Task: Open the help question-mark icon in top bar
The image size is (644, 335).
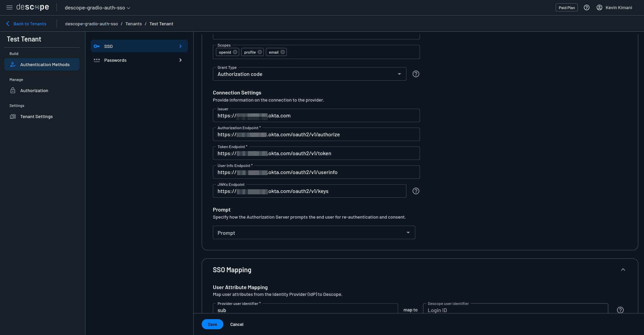Action: 586,7
